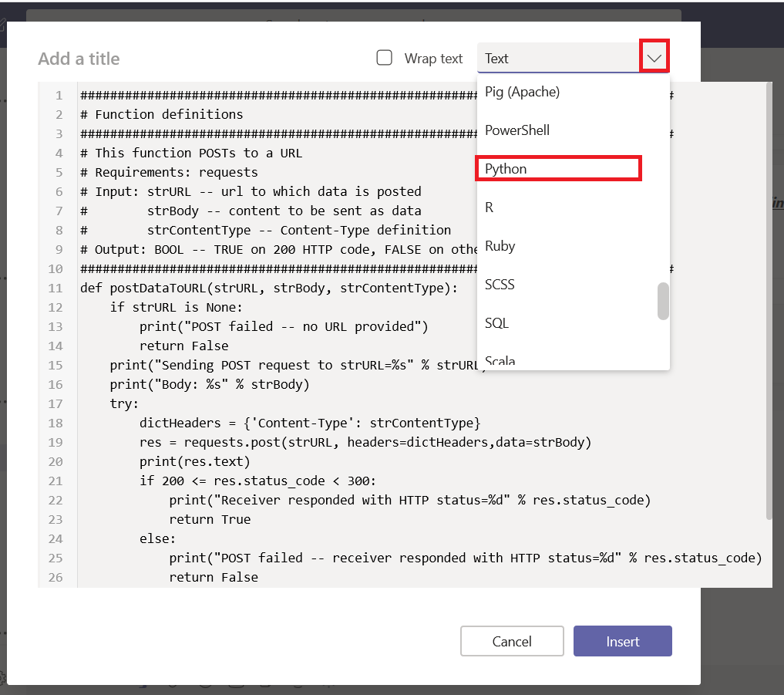
Task: Select the partially visible Scala option
Action: [500, 360]
